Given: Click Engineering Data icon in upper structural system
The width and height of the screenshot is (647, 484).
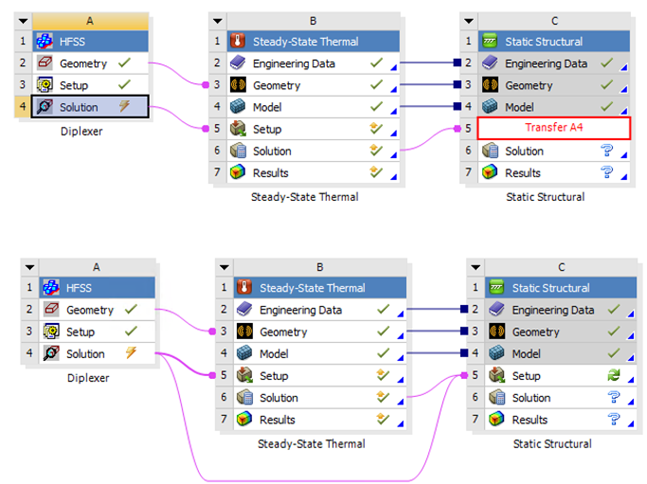Looking at the screenshot, I should point(490,63).
